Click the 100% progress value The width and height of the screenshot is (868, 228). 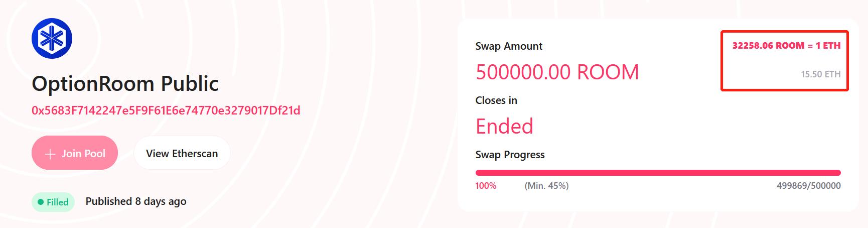(486, 186)
